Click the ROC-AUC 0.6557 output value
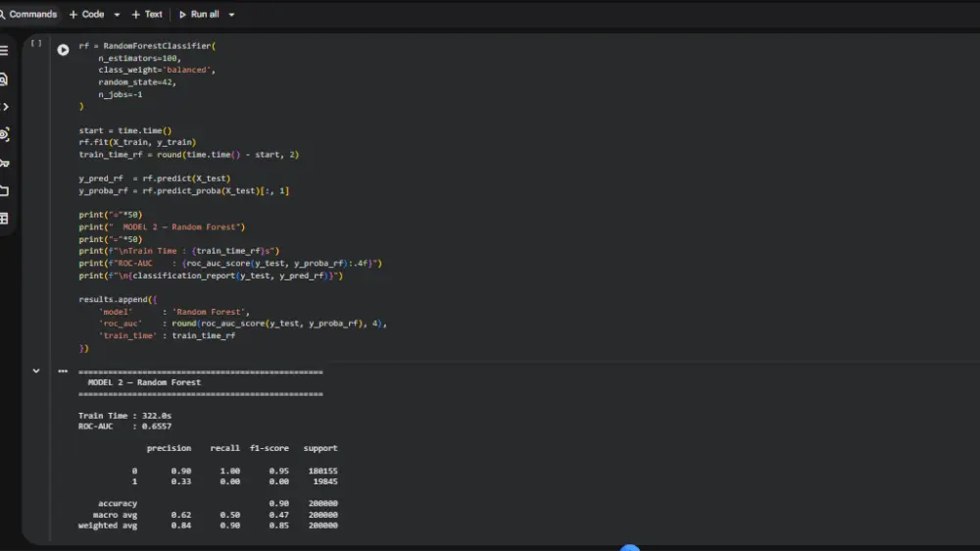Screen dimensions: 980x551 coord(156,426)
